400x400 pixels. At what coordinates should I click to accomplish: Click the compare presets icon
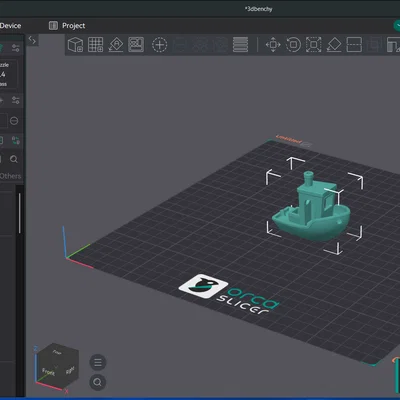pyautogui.click(x=16, y=140)
